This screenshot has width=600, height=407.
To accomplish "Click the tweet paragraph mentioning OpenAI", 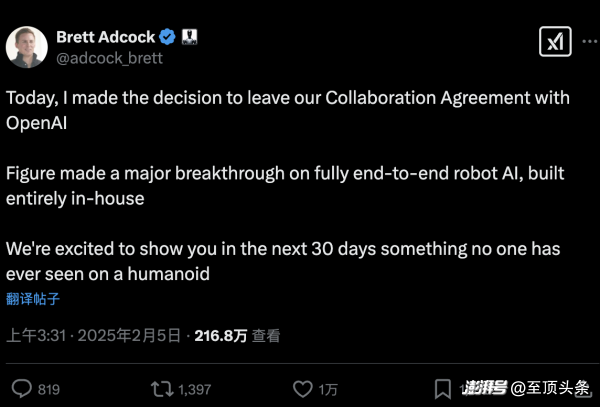I will coord(287,110).
